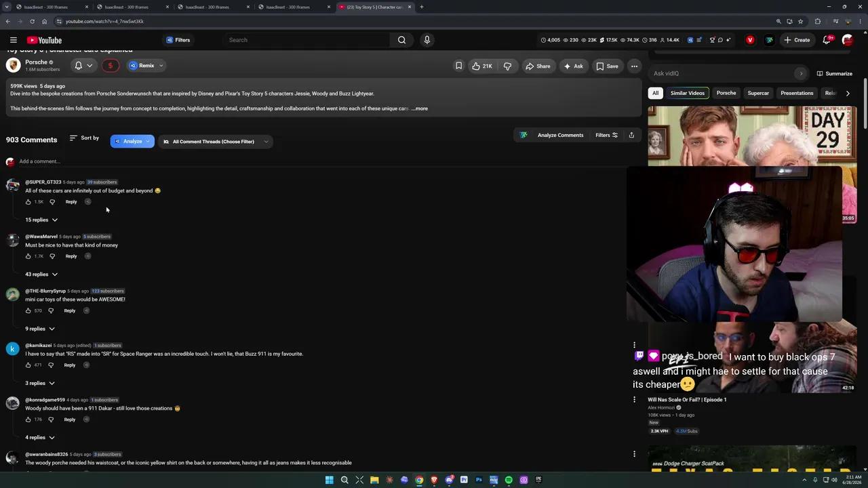Click the Summarize button

tap(834, 73)
